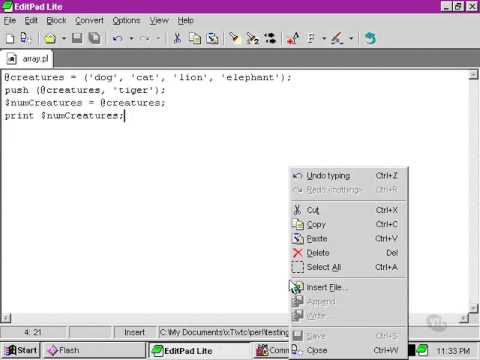
Task: Click the Paste clipboard icon in toolbar
Action: (212, 39)
